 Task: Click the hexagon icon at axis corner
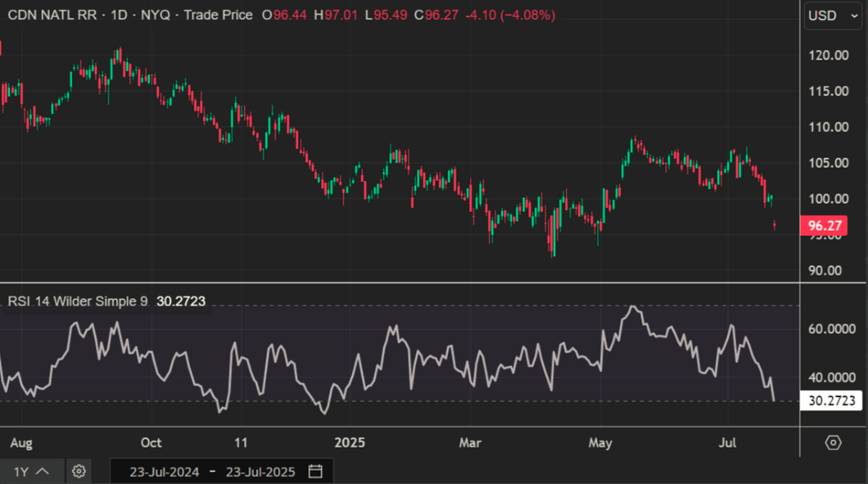coord(833,442)
